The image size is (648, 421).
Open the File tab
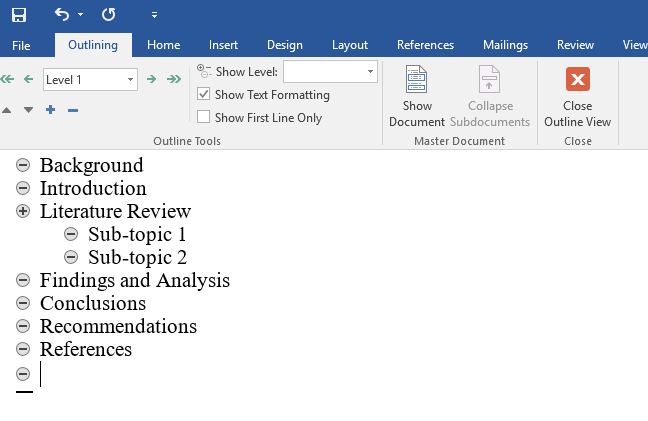[21, 45]
